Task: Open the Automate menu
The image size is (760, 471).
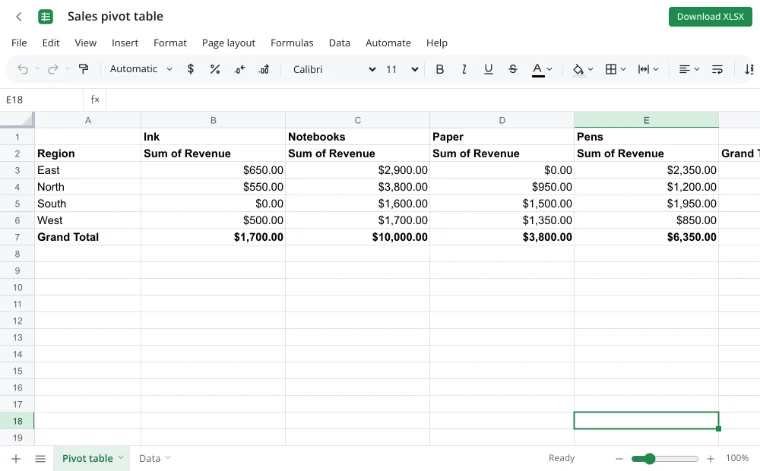Action: tap(388, 43)
